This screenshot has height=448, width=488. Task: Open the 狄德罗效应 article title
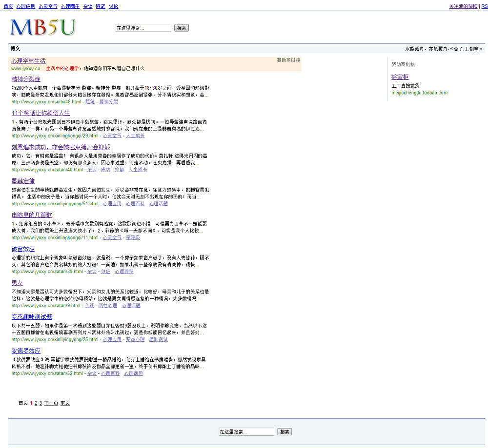[x=26, y=351]
